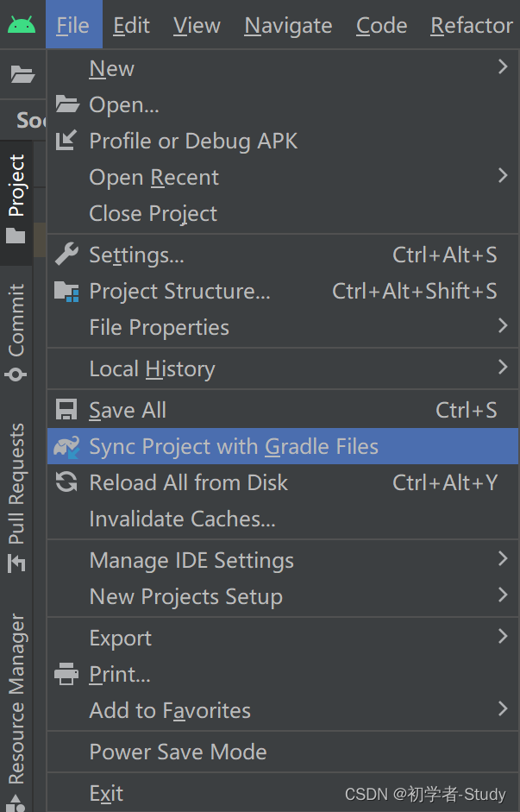Expand the Export submenu arrow

[503, 636]
